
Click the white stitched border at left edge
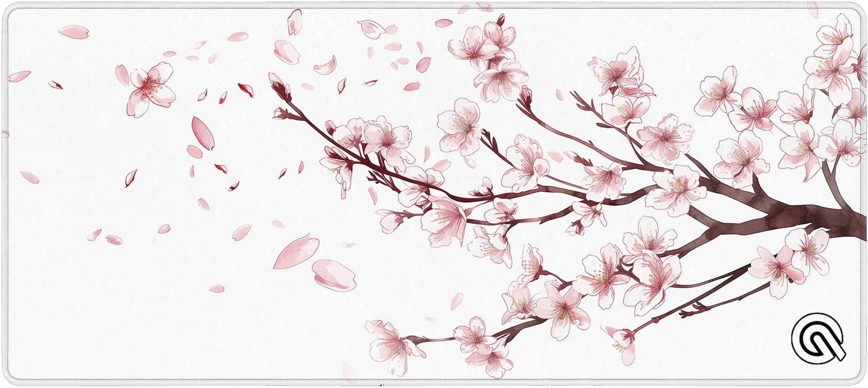(x=5, y=194)
